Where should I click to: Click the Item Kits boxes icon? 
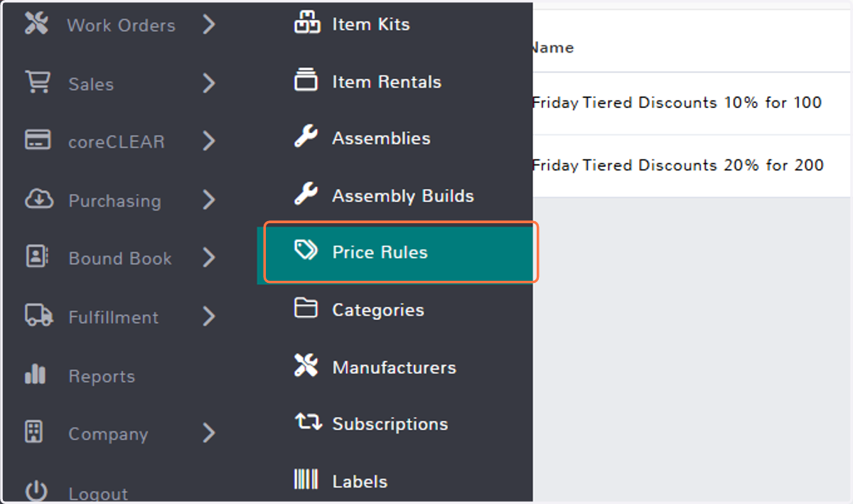[306, 23]
